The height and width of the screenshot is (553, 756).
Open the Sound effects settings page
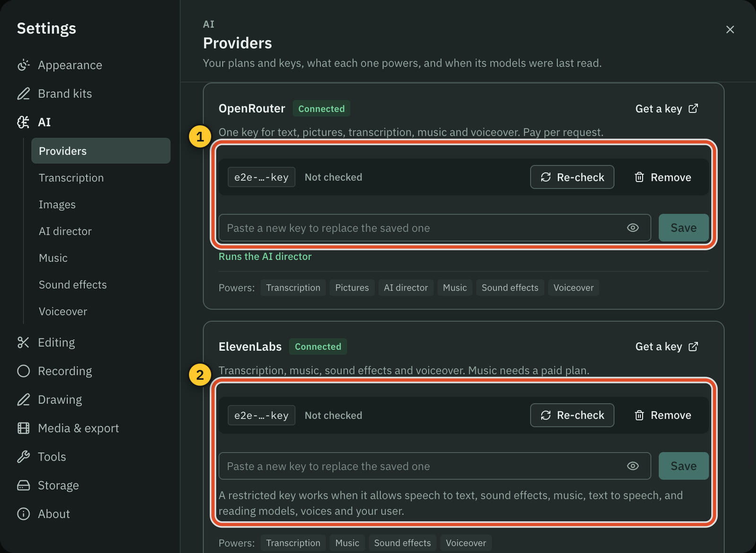[73, 285]
